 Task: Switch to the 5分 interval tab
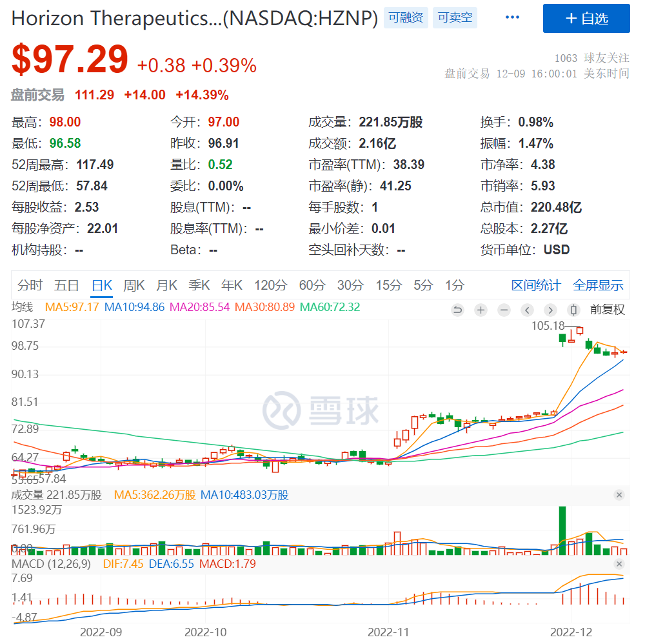tap(423, 285)
